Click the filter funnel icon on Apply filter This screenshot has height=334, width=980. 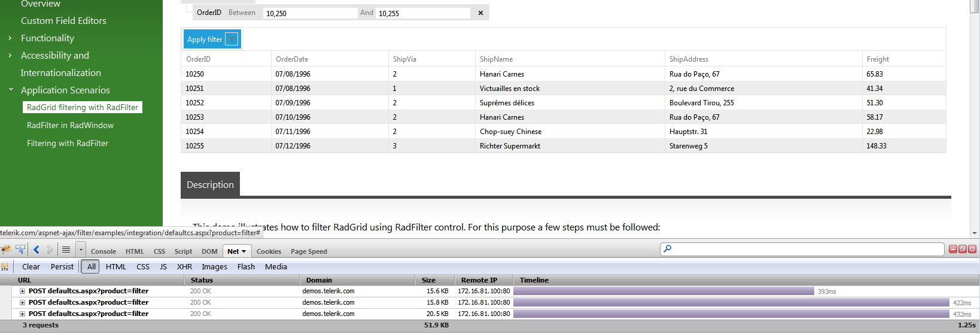coord(232,40)
